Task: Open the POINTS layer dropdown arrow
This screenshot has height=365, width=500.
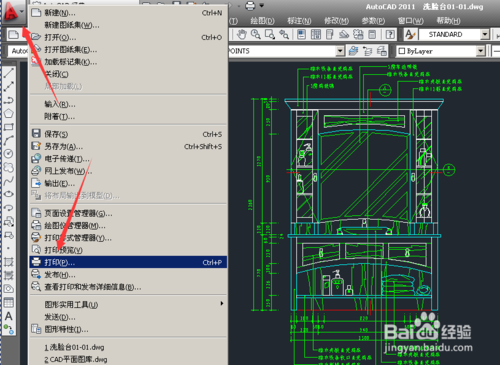Action: [x=340, y=51]
